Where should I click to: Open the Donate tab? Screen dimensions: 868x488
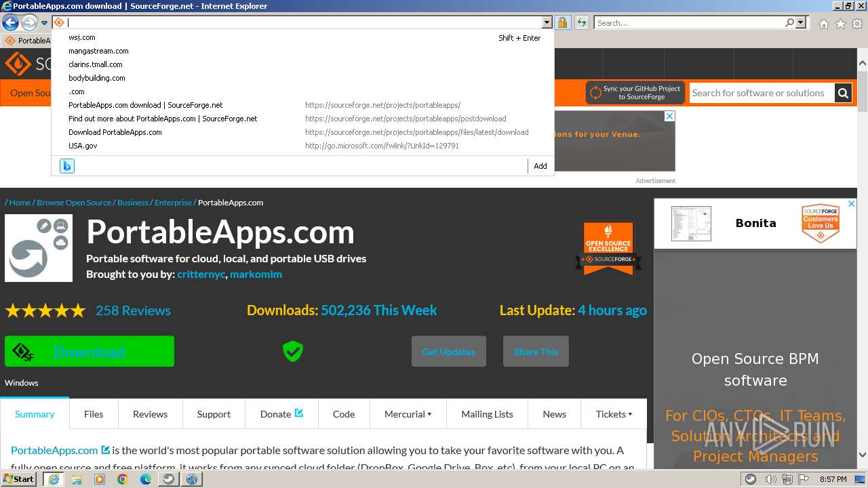coord(281,414)
